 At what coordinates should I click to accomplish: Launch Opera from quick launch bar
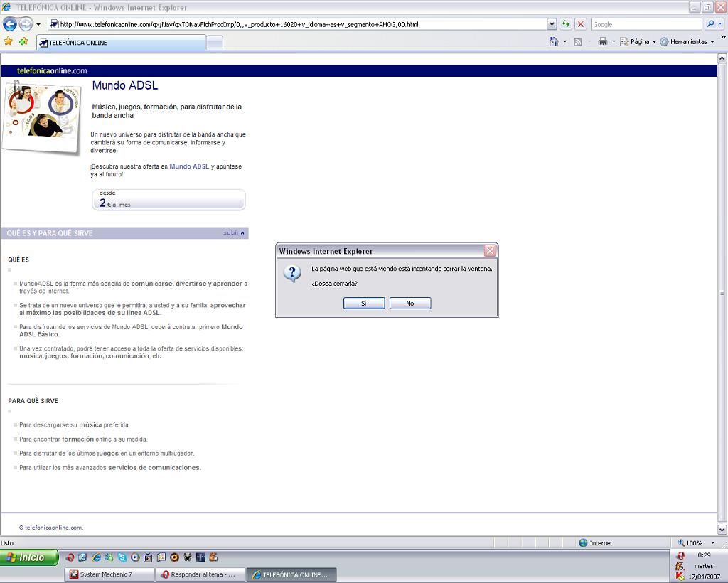[x=70, y=557]
